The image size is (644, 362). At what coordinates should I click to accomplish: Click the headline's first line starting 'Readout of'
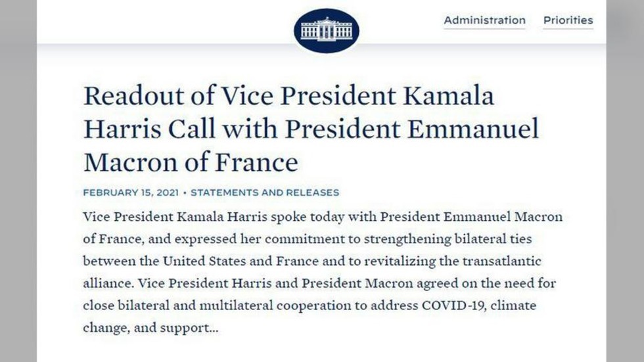pos(288,96)
